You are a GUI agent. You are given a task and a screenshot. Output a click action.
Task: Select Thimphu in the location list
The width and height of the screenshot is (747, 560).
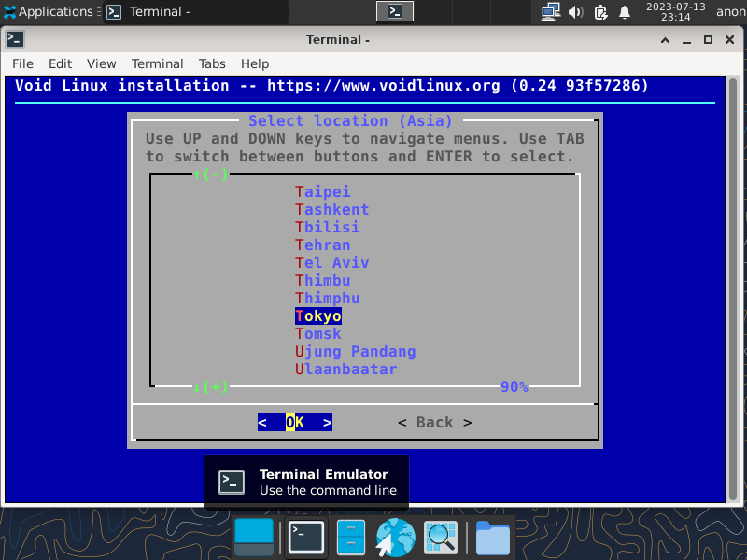(328, 298)
